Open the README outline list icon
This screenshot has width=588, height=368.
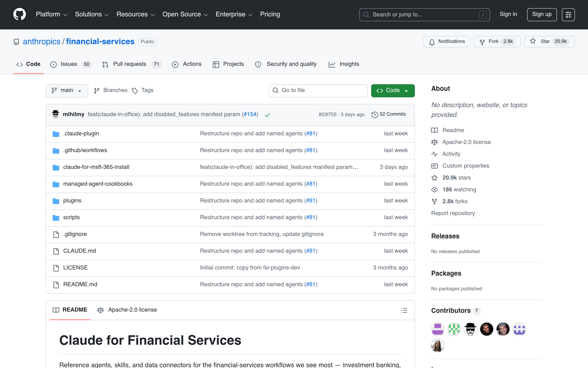pos(404,310)
